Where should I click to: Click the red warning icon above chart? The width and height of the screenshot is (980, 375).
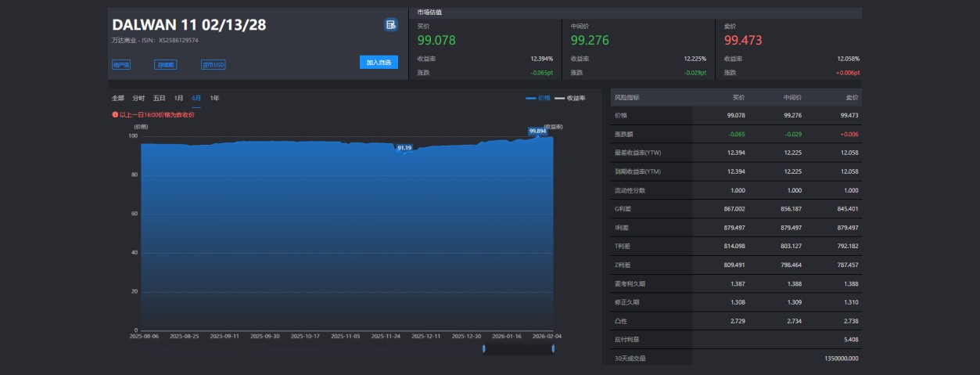click(x=115, y=115)
